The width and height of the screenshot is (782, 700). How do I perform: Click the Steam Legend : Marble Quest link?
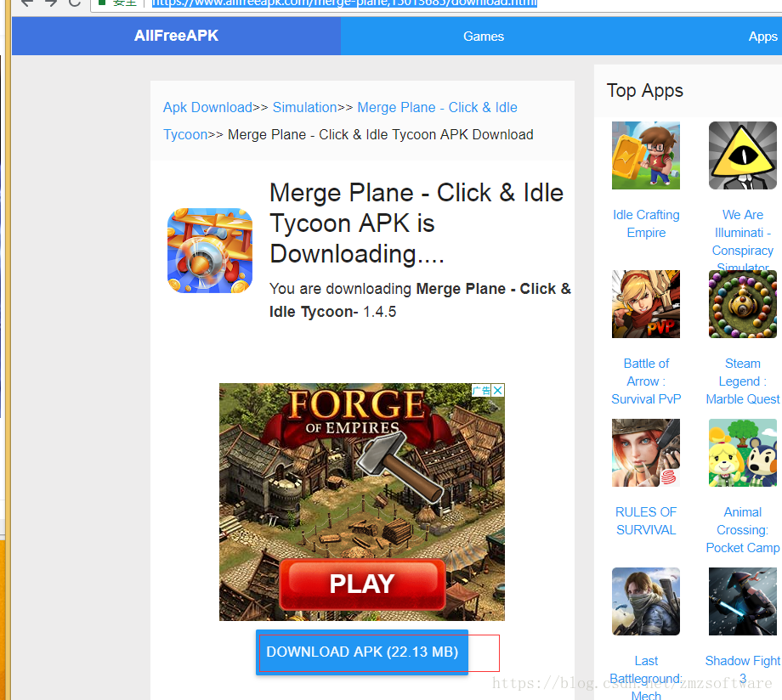coord(743,381)
